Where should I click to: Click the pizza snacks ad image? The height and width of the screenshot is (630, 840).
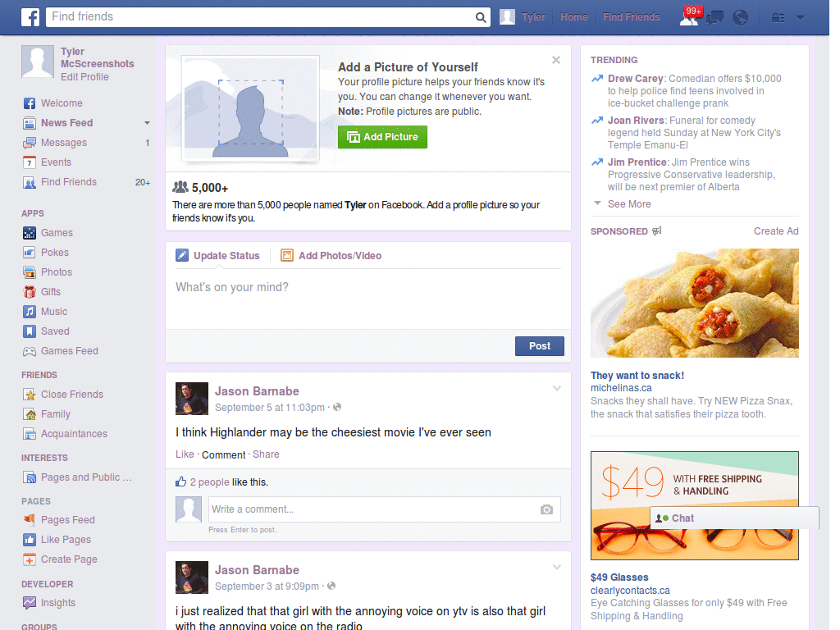point(694,304)
